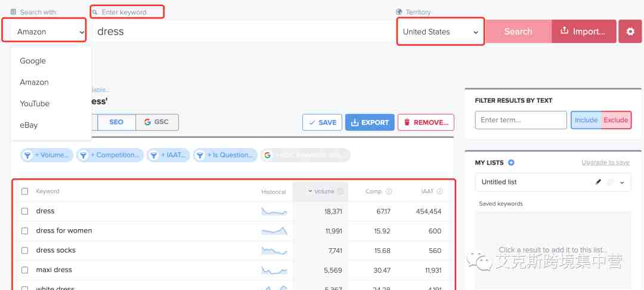
Task: Tick the select-all checkbox in Keyword header
Action: (x=24, y=191)
